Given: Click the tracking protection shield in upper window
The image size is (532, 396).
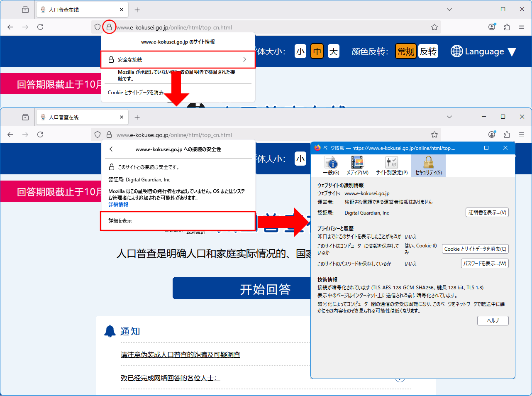Looking at the screenshot, I should pos(98,27).
